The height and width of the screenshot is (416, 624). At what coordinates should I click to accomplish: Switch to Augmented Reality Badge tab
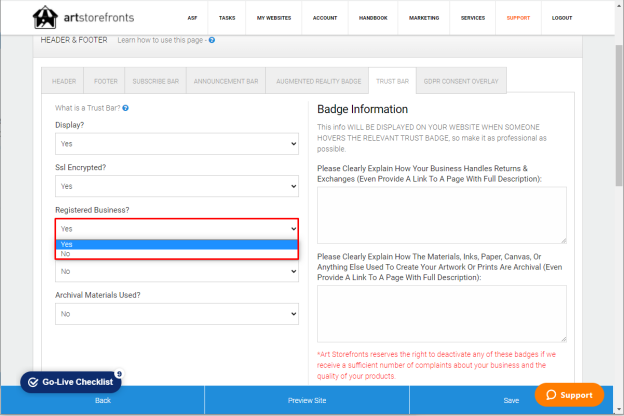click(x=318, y=81)
